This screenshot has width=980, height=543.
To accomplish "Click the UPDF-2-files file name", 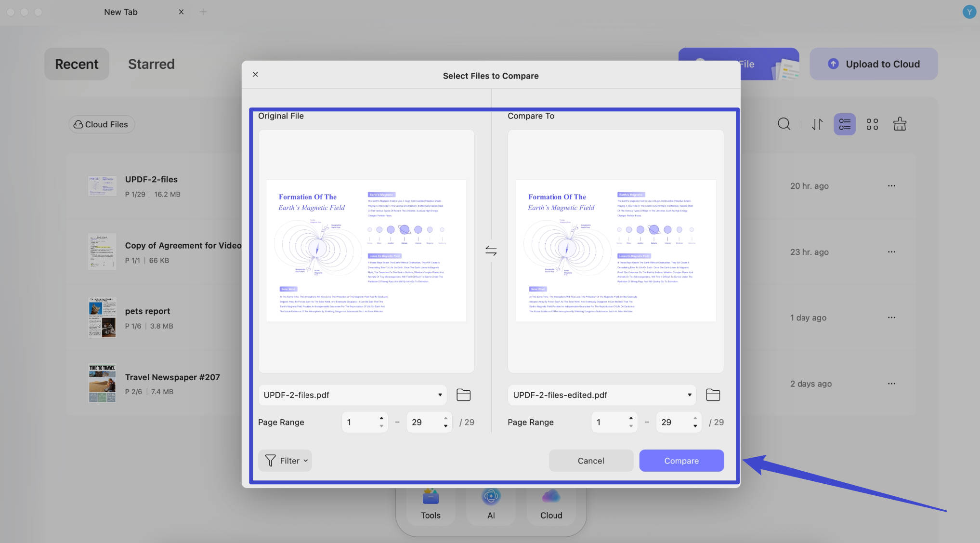I will pos(151,179).
